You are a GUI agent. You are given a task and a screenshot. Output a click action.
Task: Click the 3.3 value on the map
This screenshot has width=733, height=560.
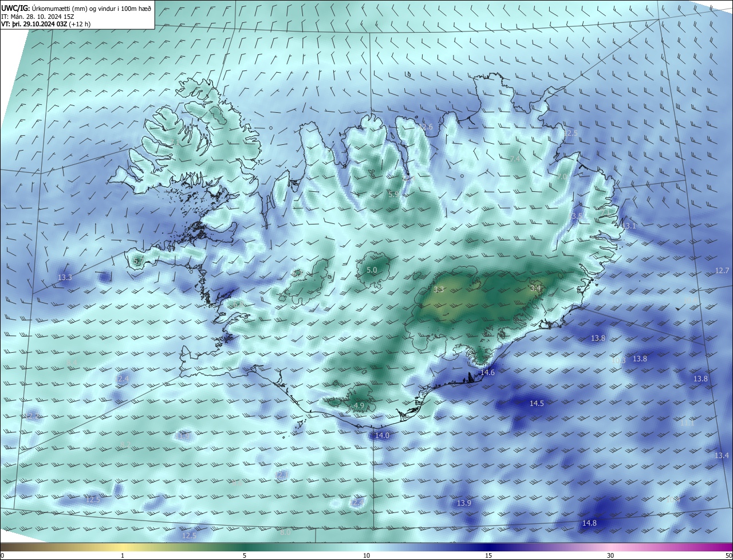click(x=439, y=290)
